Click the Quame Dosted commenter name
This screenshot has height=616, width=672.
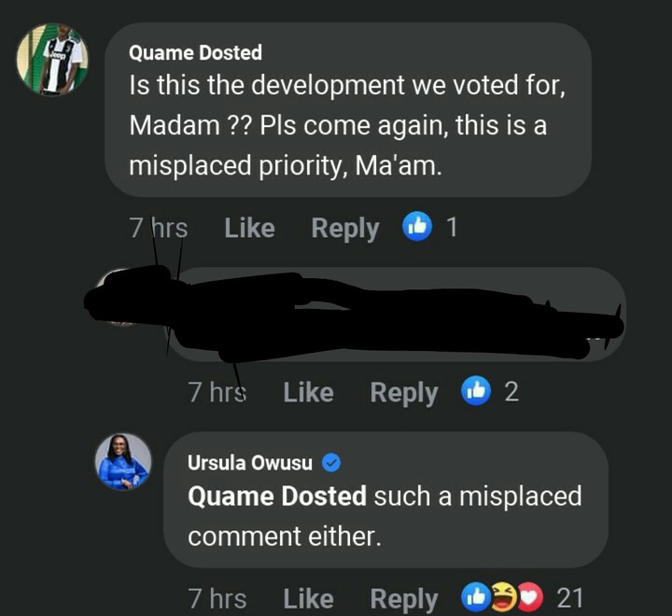(x=195, y=52)
